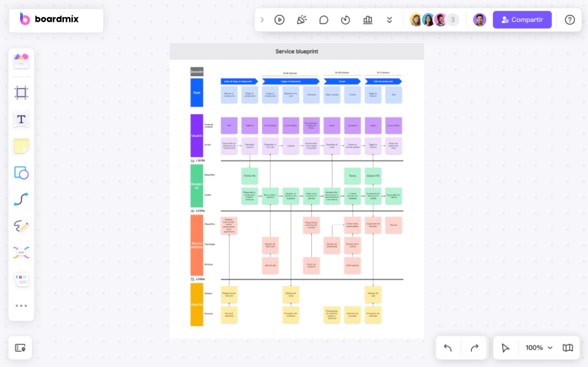This screenshot has width=588, height=367.
Task: Select the gray Duración label
Action: (196, 72)
